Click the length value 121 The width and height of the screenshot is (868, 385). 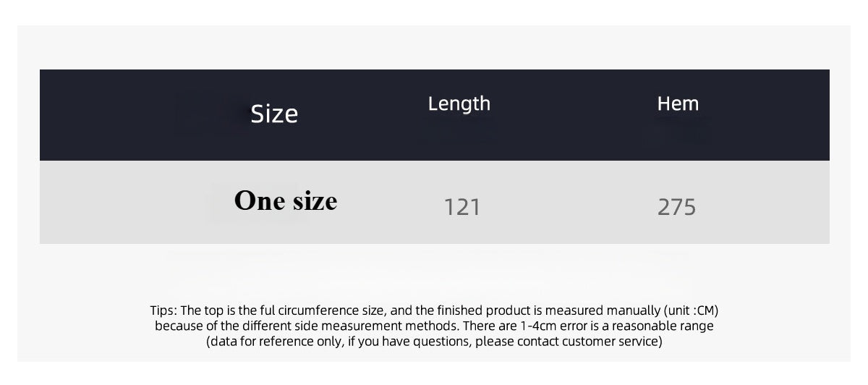pyautogui.click(x=461, y=208)
